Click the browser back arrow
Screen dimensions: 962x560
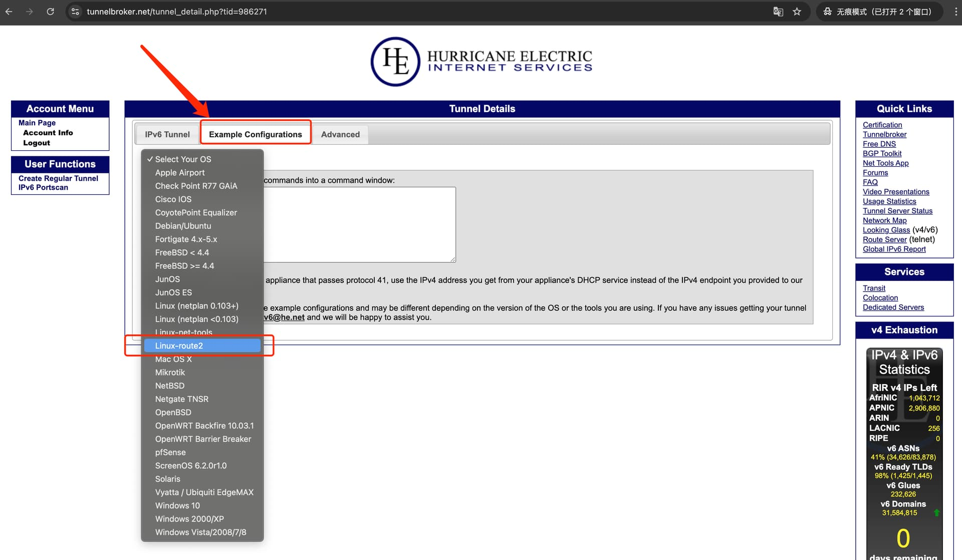(9, 12)
